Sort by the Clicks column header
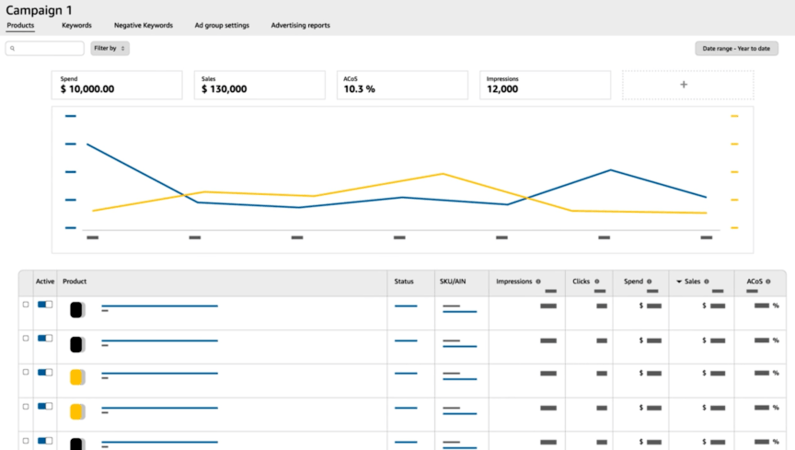This screenshot has height=450, width=795. pyautogui.click(x=581, y=281)
